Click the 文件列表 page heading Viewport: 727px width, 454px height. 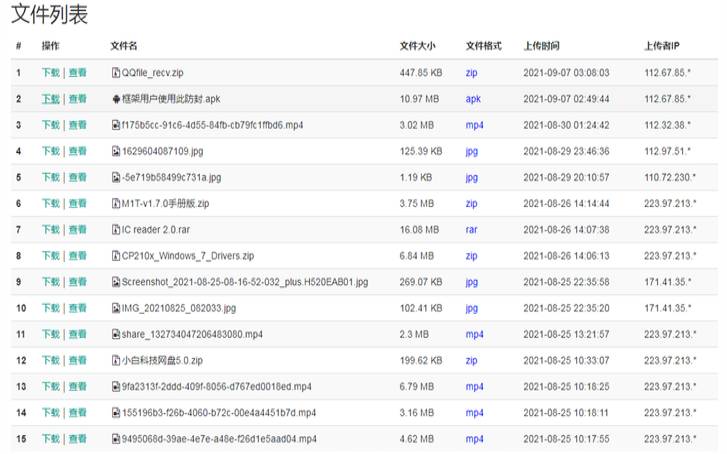coord(49,13)
